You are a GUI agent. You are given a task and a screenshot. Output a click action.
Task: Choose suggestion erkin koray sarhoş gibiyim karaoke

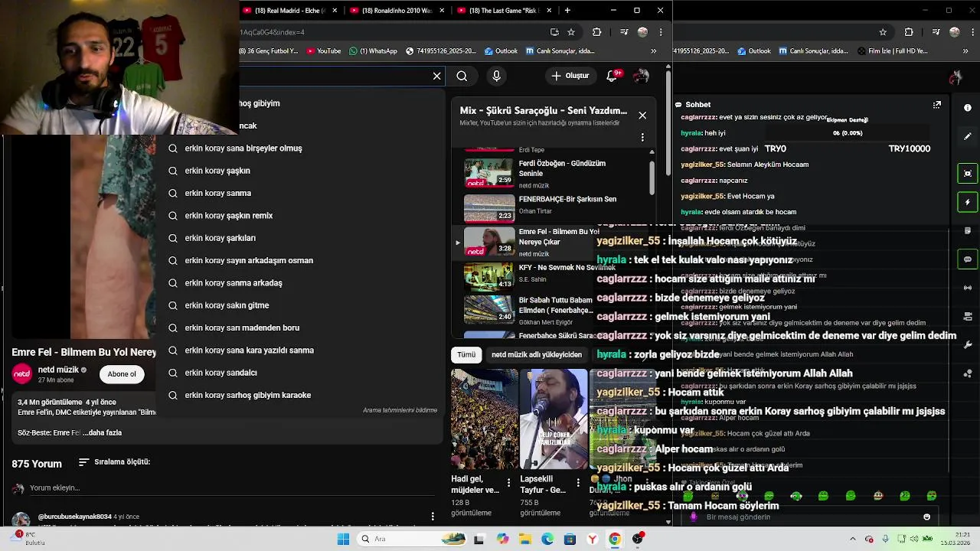click(299, 396)
